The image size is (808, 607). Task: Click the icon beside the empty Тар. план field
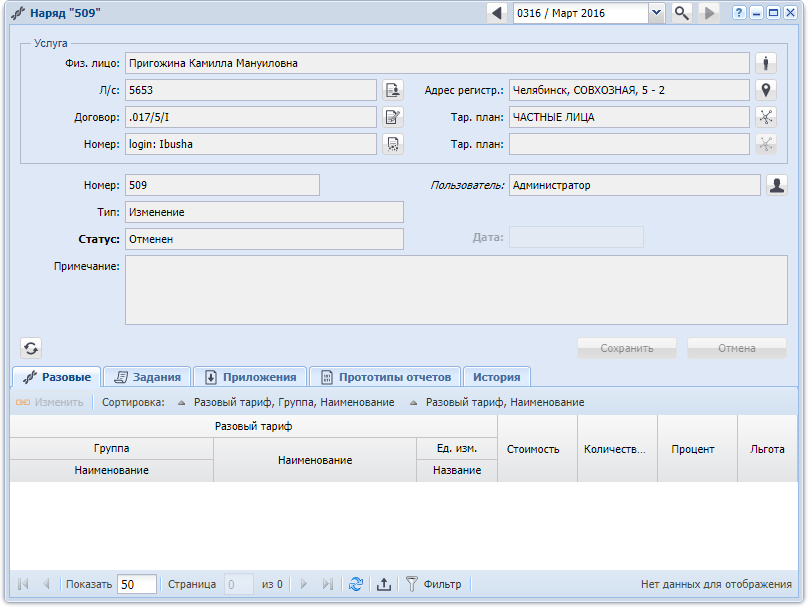click(766, 144)
